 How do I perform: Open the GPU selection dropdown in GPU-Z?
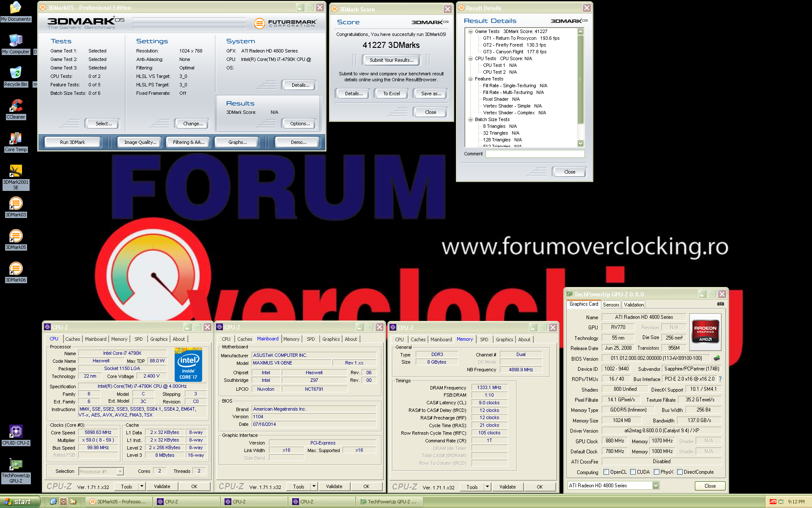pos(656,486)
